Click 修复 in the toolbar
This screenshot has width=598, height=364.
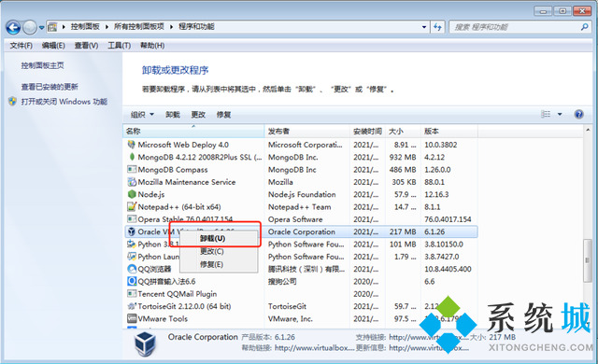click(223, 115)
